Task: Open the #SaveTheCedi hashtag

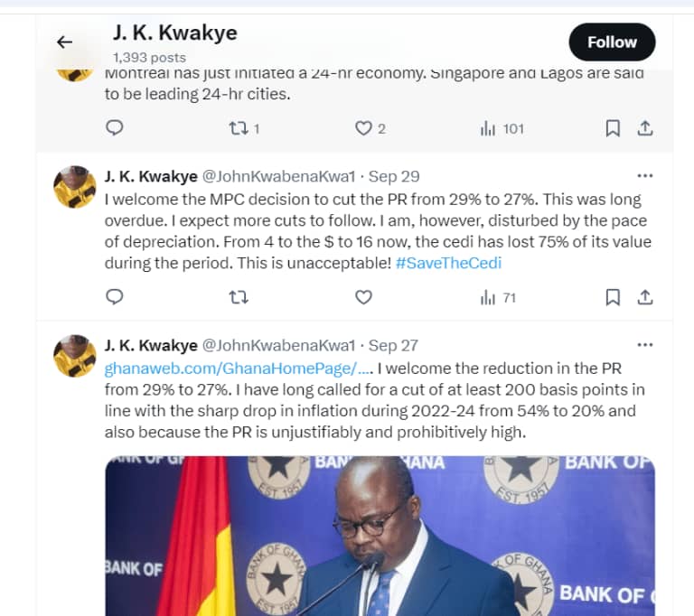Action: [448, 263]
